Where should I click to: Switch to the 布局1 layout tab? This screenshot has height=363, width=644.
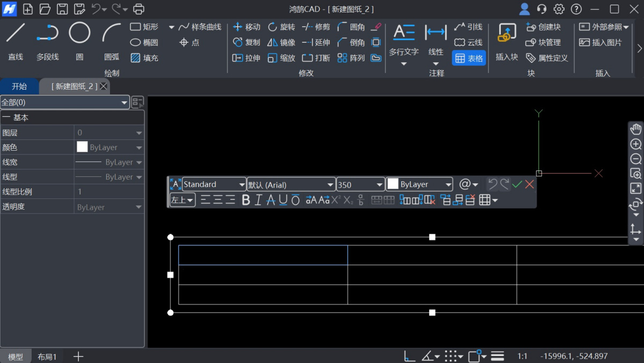click(x=47, y=356)
